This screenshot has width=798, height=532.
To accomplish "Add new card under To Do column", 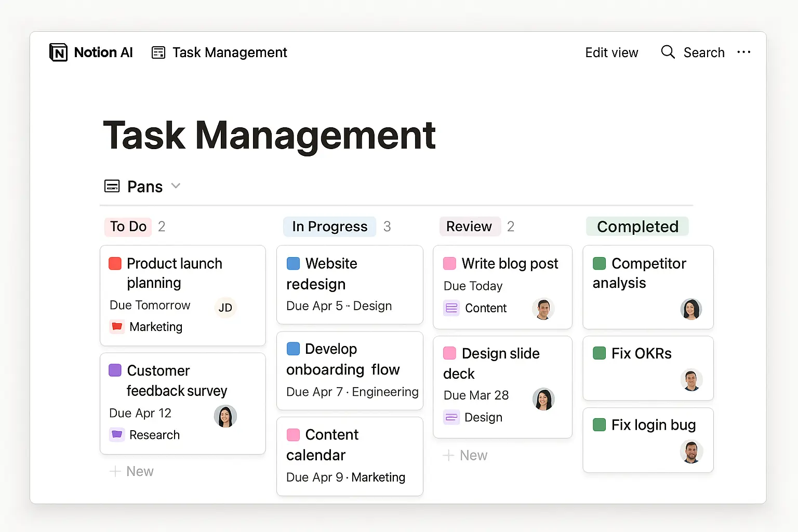I will [x=131, y=471].
